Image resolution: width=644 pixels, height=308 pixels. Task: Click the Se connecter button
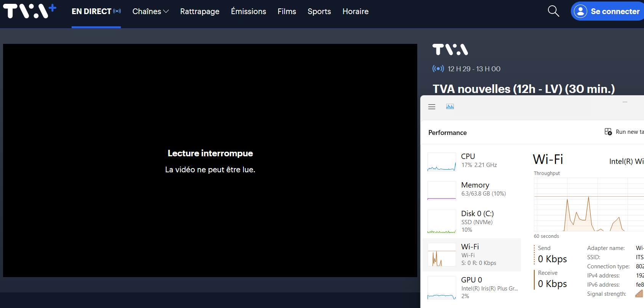608,11
